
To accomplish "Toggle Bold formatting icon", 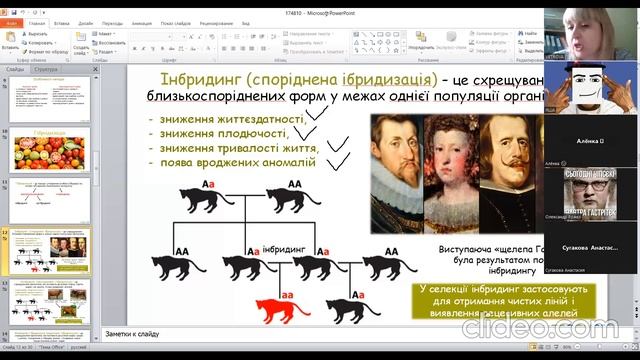I will 135,49.
